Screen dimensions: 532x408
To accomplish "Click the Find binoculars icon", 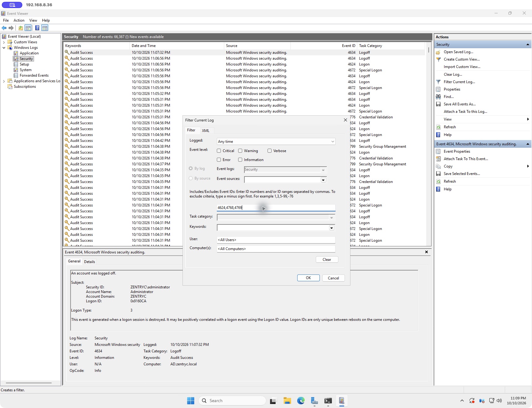I will (x=438, y=97).
